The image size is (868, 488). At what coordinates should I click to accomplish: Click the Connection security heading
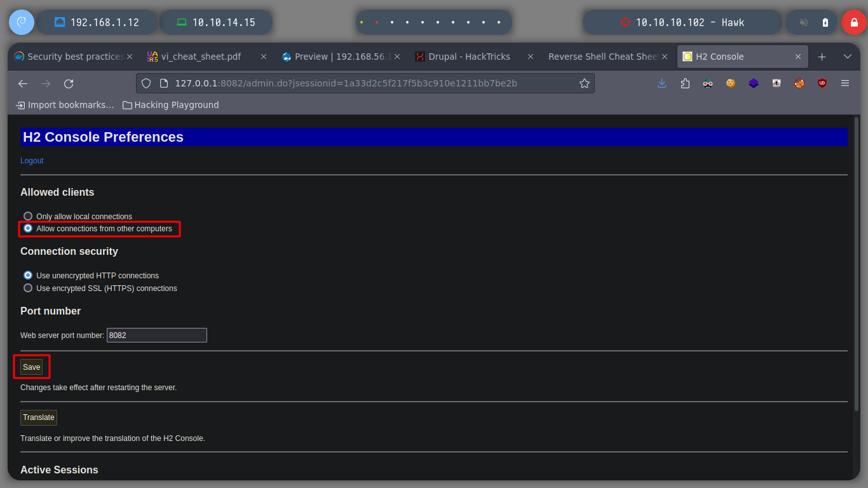[x=69, y=251]
